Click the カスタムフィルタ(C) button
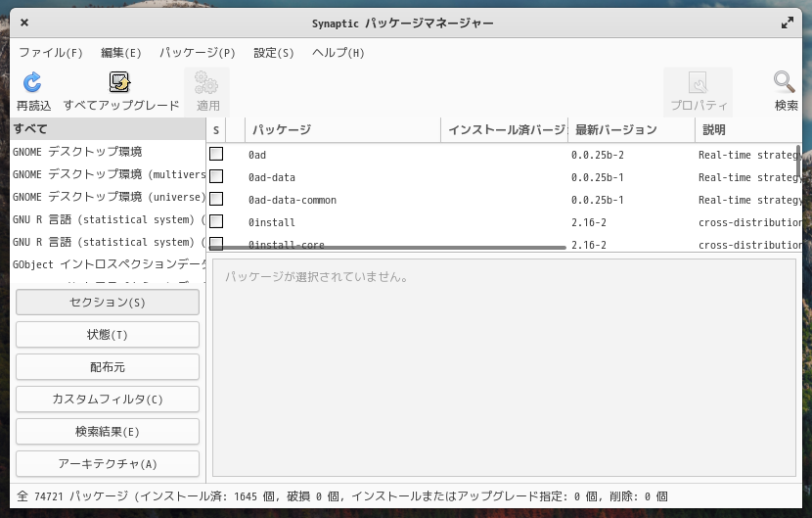This screenshot has height=518, width=812. click(x=108, y=400)
